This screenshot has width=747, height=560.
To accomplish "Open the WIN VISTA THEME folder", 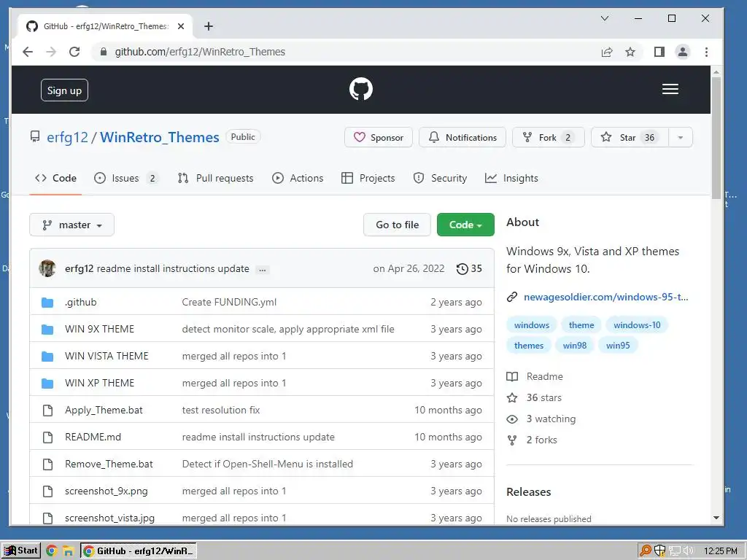I will pyautogui.click(x=107, y=356).
